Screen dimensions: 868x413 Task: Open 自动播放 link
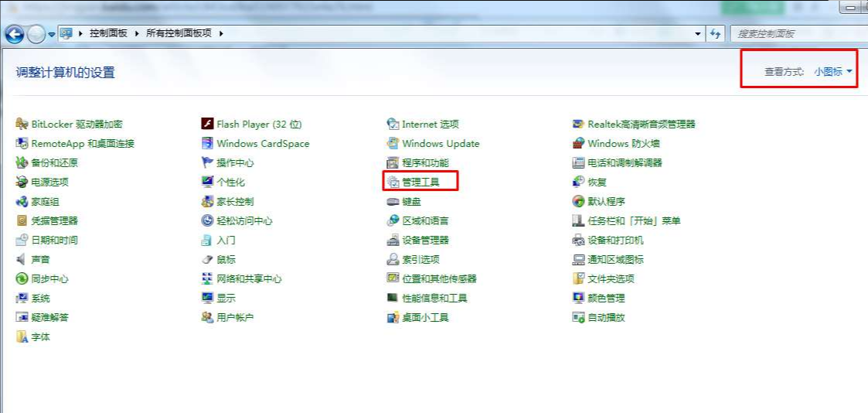(607, 317)
